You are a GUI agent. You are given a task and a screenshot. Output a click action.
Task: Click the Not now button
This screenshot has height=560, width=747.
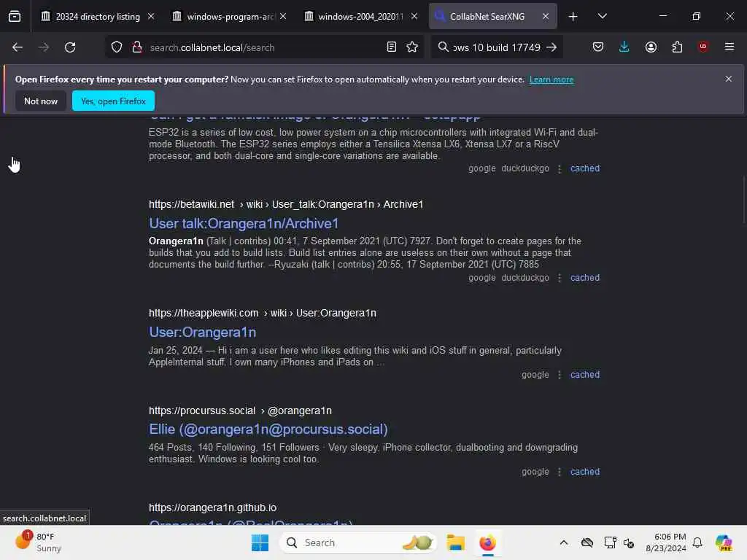41,101
